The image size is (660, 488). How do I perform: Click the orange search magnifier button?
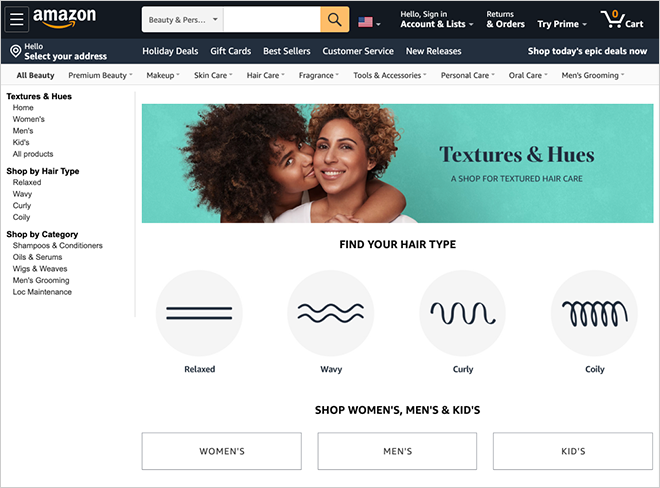pos(335,19)
